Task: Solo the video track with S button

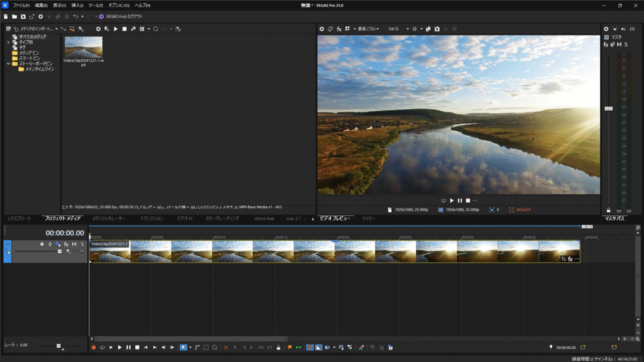Action: [x=82, y=244]
